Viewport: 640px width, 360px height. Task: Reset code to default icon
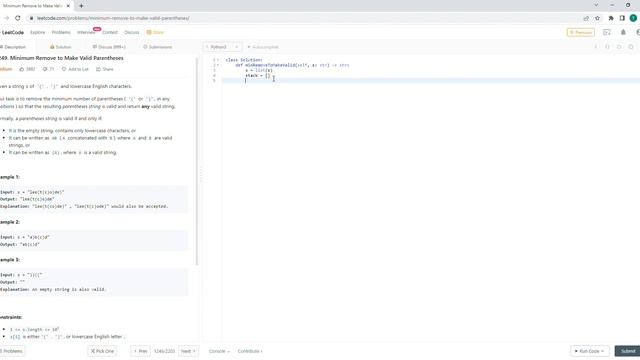click(x=619, y=47)
